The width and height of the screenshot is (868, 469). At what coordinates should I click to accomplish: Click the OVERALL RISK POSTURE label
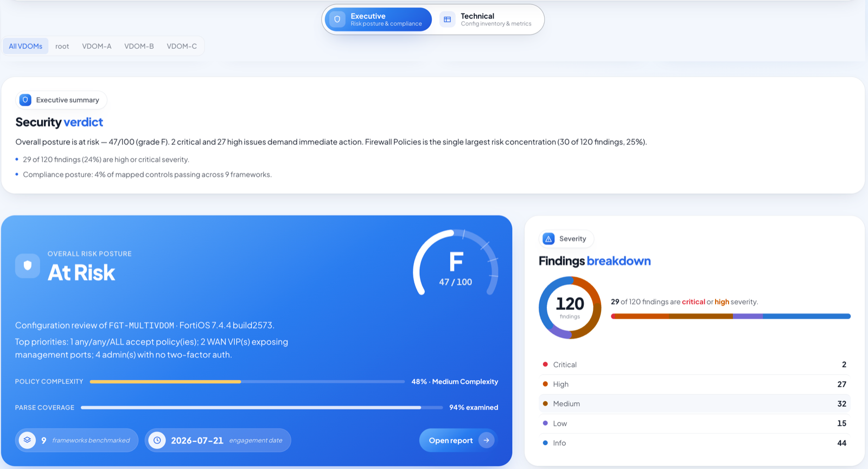(90, 254)
